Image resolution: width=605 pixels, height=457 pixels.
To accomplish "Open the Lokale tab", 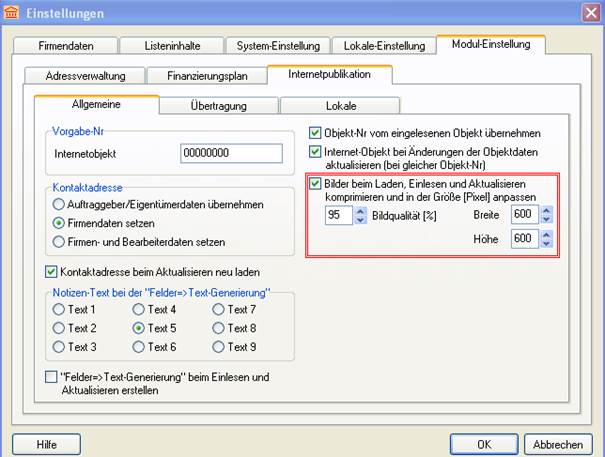I will coord(341,106).
